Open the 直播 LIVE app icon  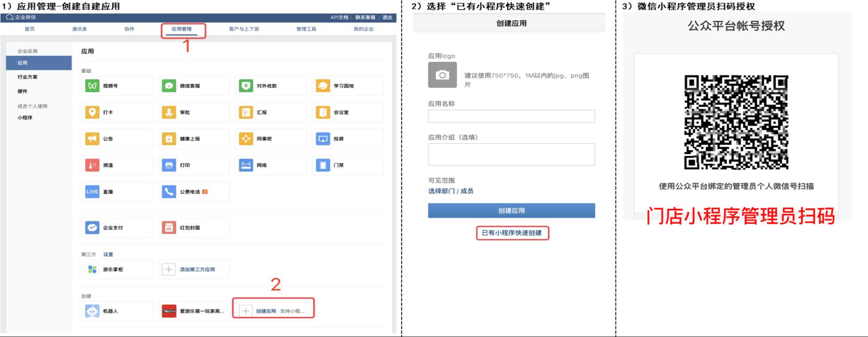pyautogui.click(x=92, y=191)
